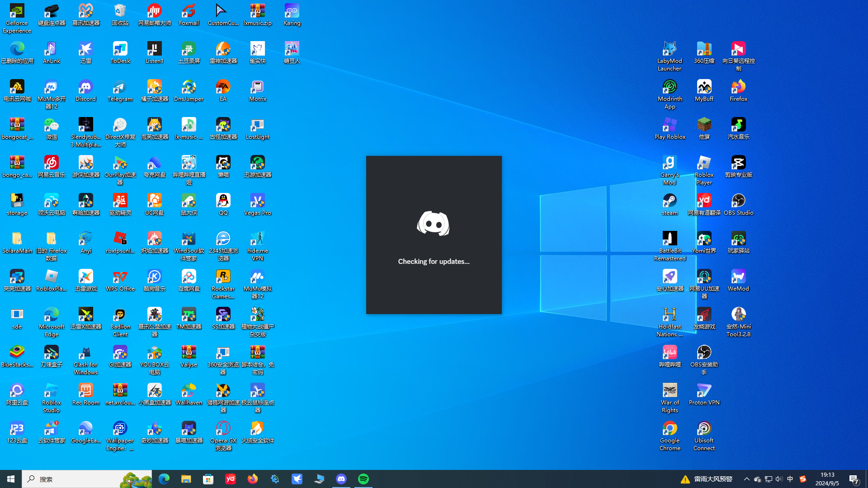Image resolution: width=868 pixels, height=488 pixels.
Task: Toggle the Chinese input method indicator
Action: pyautogui.click(x=790, y=479)
